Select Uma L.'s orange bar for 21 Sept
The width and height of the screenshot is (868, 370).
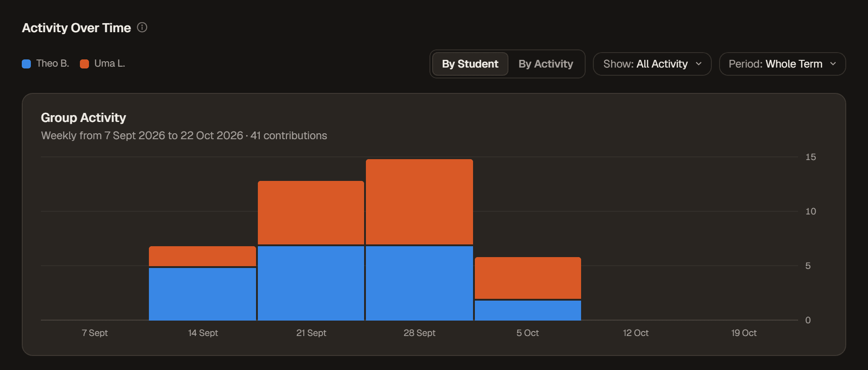coord(311,213)
